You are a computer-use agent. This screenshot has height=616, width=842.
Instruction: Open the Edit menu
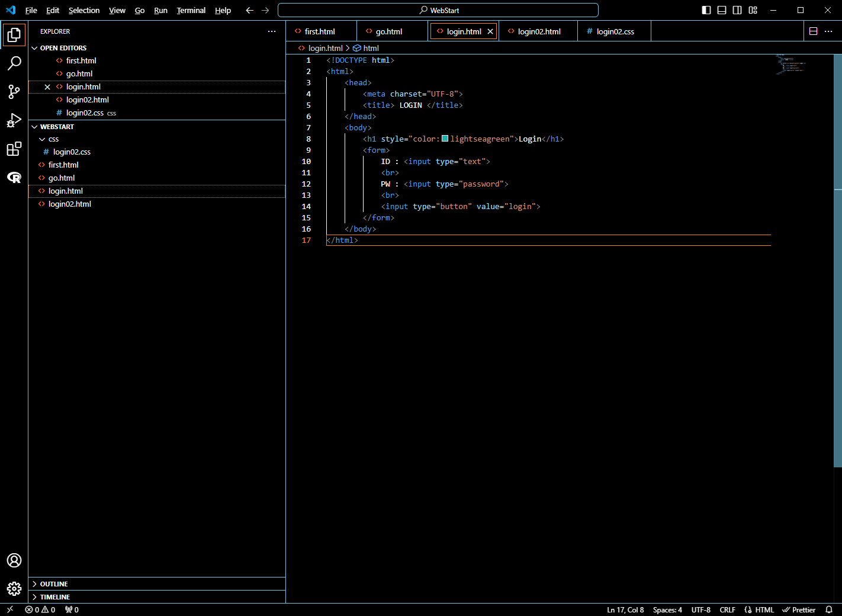(x=53, y=10)
